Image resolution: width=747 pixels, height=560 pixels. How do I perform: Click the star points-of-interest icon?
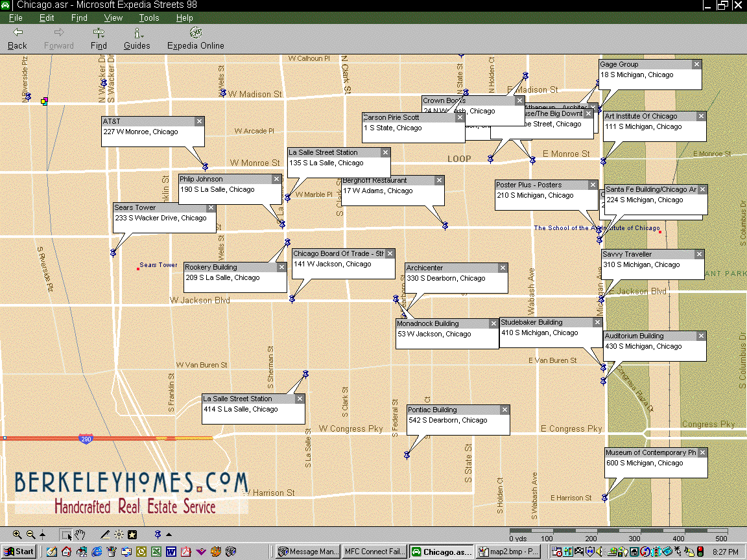132,535
